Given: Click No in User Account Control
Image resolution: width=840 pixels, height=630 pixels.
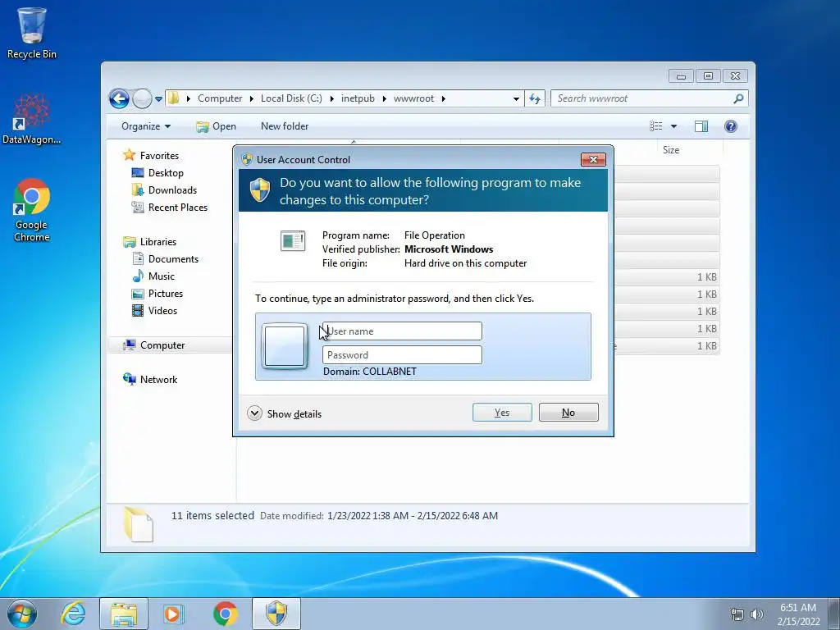Looking at the screenshot, I should (x=568, y=413).
